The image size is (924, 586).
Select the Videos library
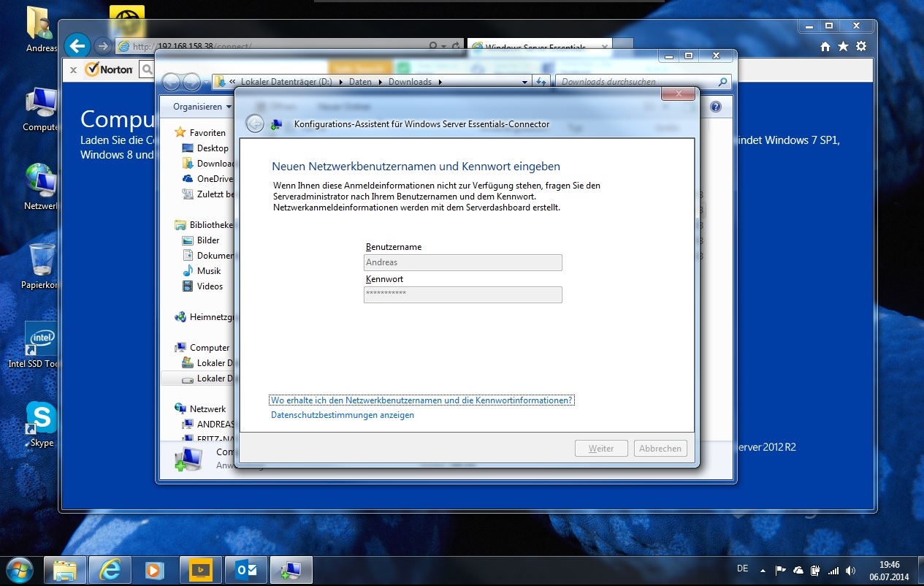210,286
